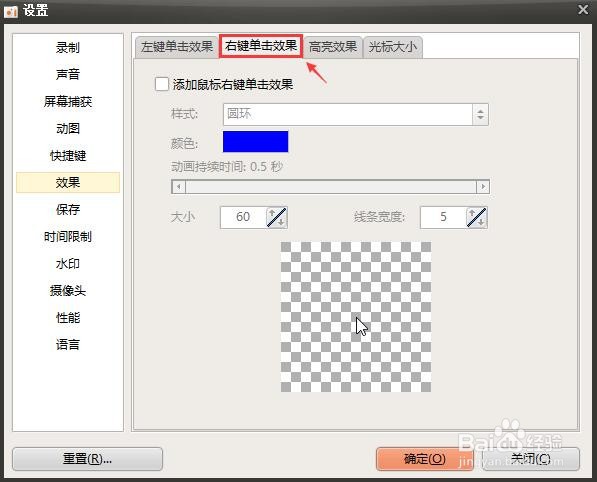
Task: Go to the 动图 settings
Action: [68, 129]
